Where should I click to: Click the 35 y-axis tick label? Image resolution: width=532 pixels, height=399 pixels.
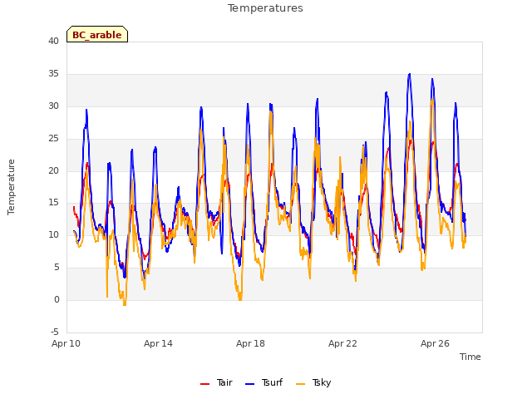[53, 74]
